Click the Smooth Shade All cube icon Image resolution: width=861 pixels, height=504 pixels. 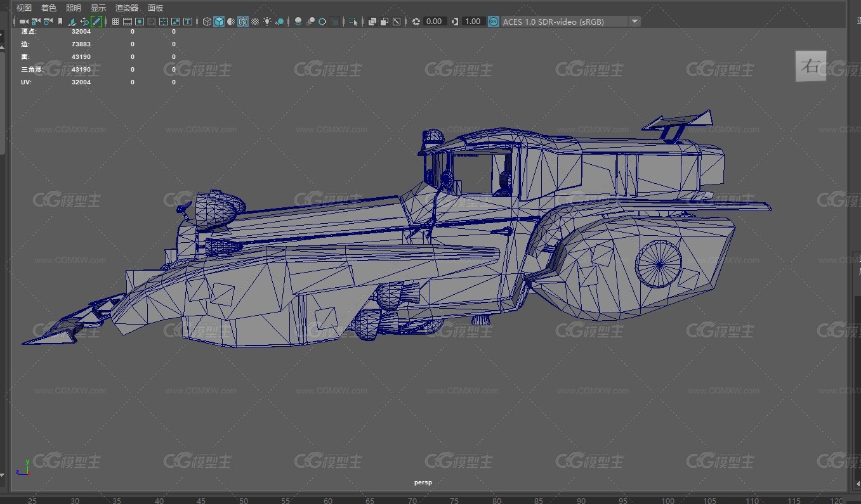(219, 22)
